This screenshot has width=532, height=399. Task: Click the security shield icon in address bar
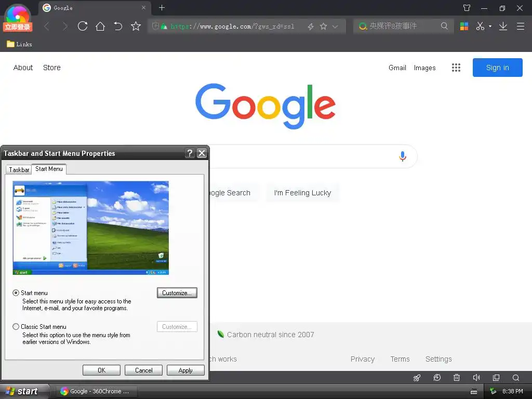tap(155, 26)
